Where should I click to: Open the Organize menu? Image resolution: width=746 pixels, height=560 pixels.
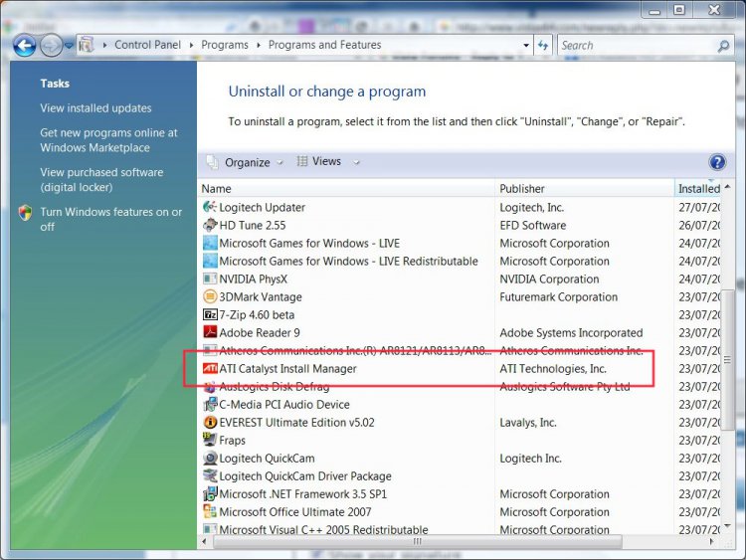pyautogui.click(x=247, y=162)
